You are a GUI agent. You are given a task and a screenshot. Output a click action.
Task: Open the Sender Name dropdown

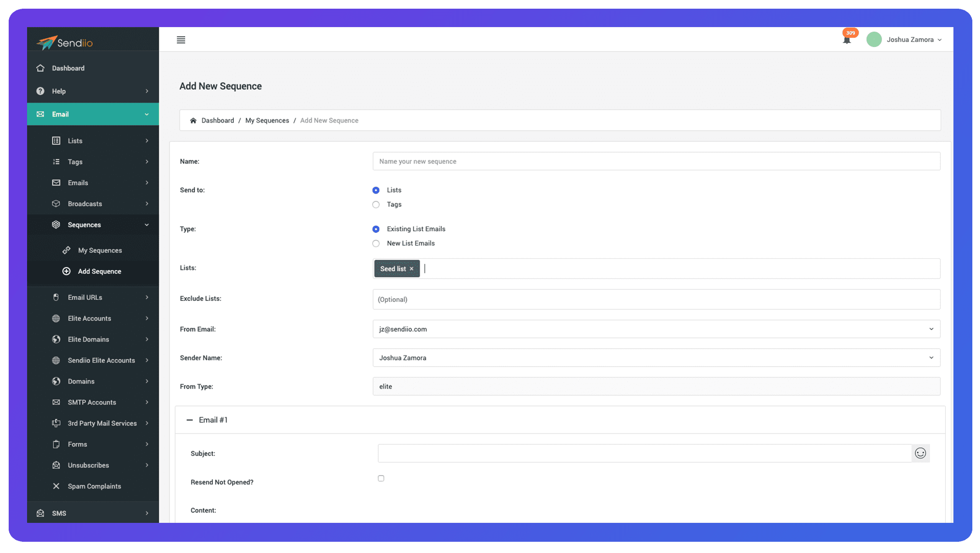coord(656,358)
